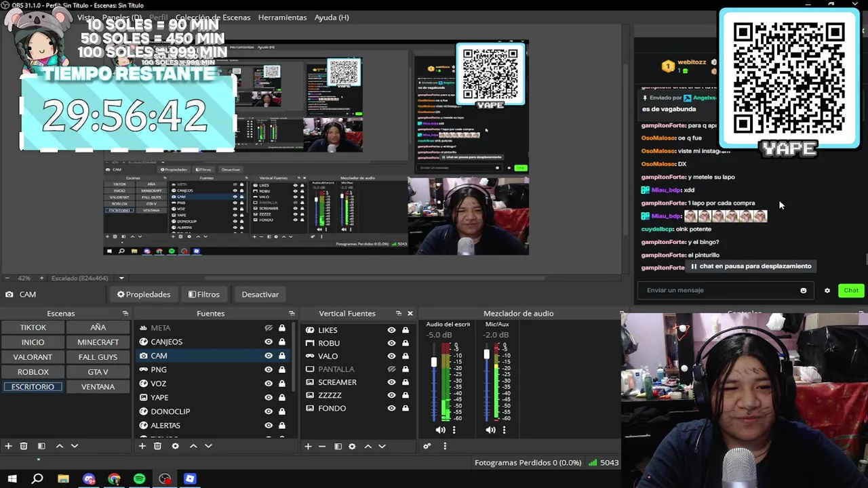
Task: Close the Vertical Fuentes dock
Action: (410, 313)
